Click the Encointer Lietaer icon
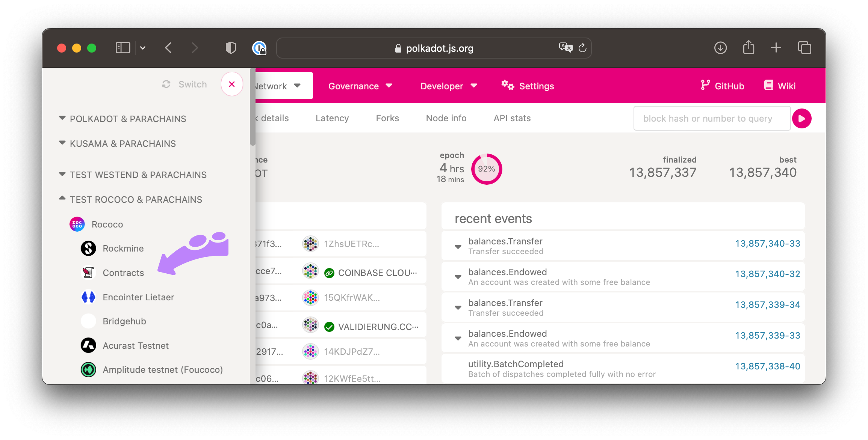Screen dimensions: 868x440 88,297
